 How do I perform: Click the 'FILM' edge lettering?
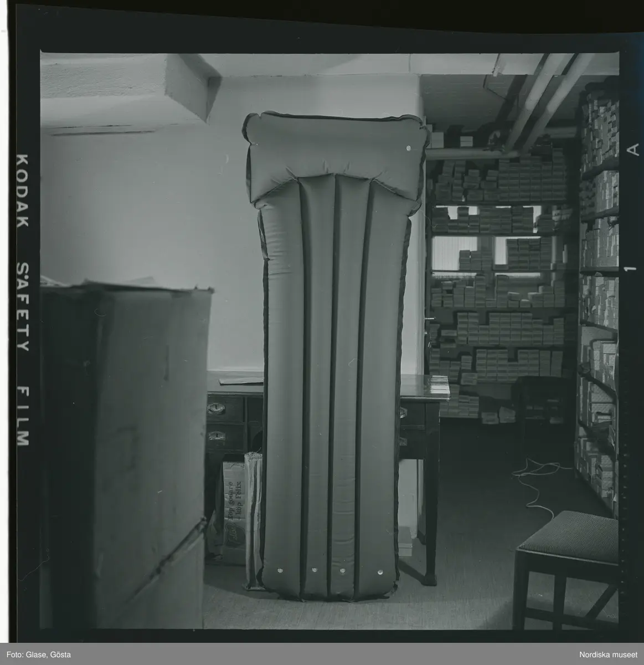(22, 413)
